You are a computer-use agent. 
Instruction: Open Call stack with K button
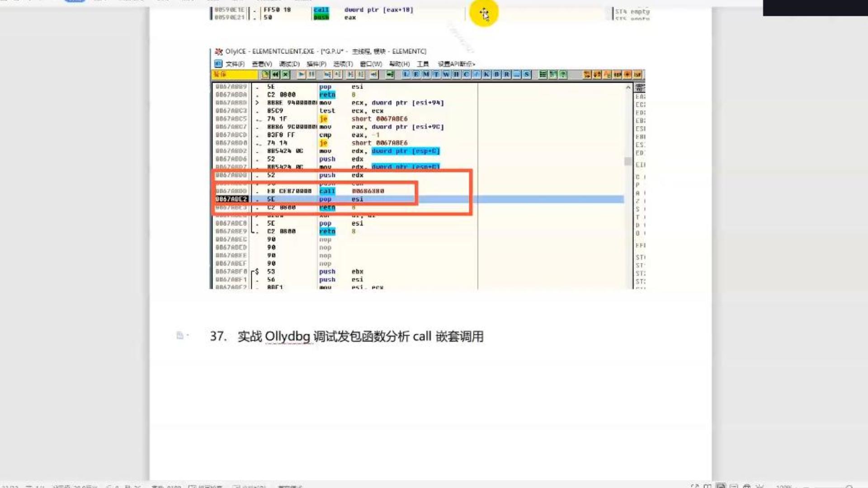point(486,75)
